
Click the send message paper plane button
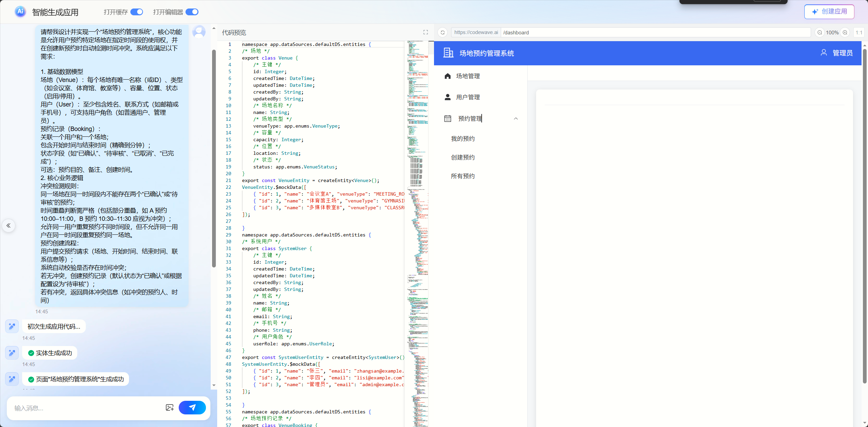click(192, 407)
